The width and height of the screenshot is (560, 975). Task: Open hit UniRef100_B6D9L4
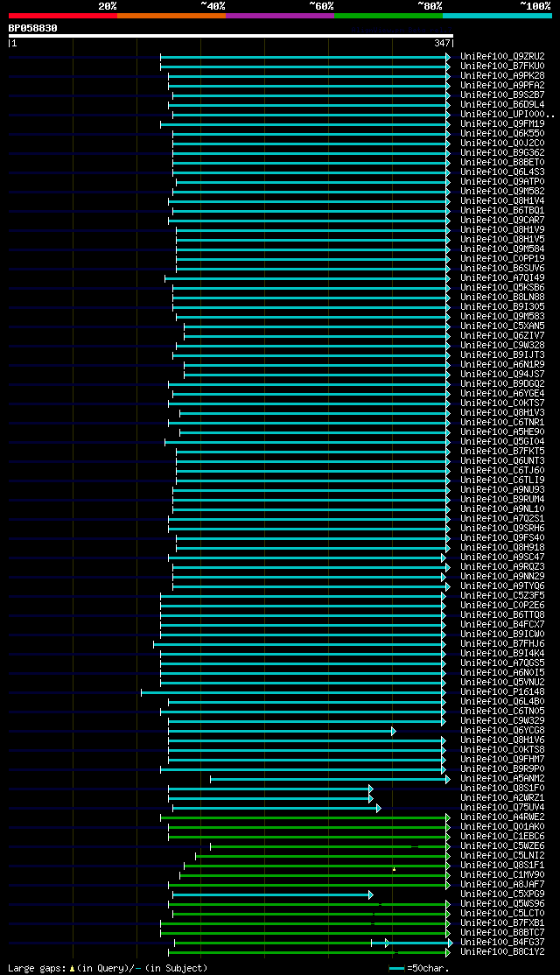(x=502, y=104)
